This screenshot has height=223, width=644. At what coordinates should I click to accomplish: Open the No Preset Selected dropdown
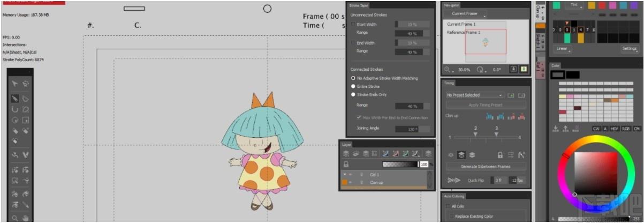pyautogui.click(x=475, y=95)
